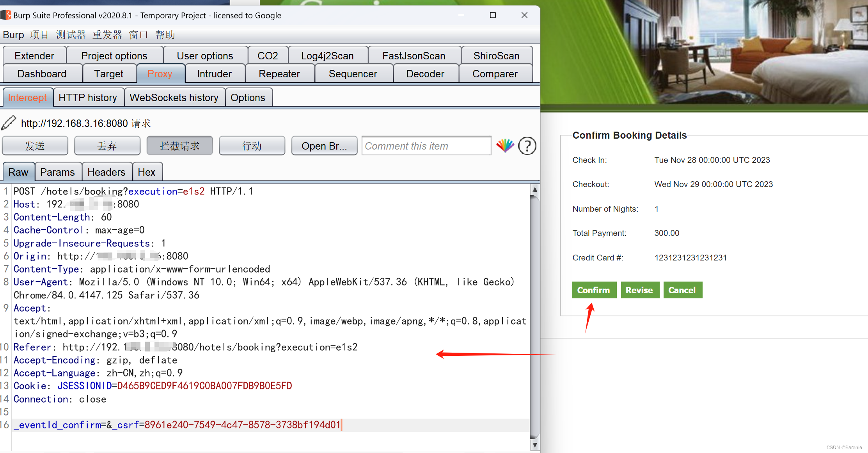868x453 pixels.
Task: Open the Log4j2Scan extension tab
Action: tap(327, 55)
